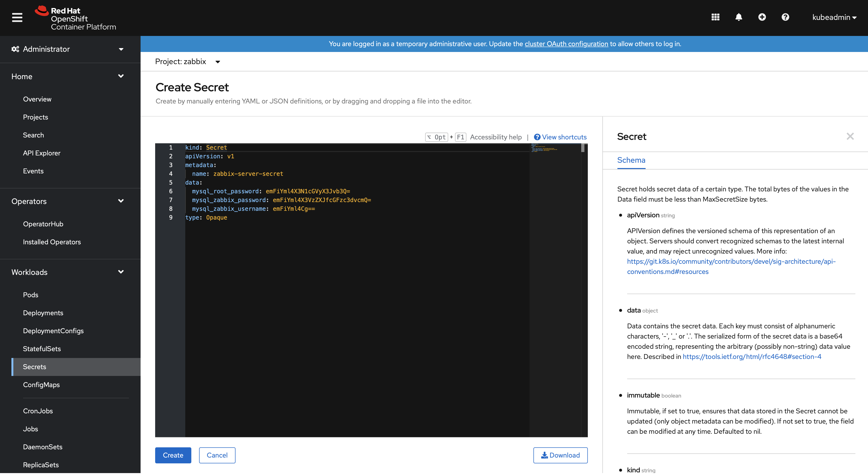This screenshot has height=476, width=868.
Task: Click the Opt keyboard shortcut key
Action: 437,137
